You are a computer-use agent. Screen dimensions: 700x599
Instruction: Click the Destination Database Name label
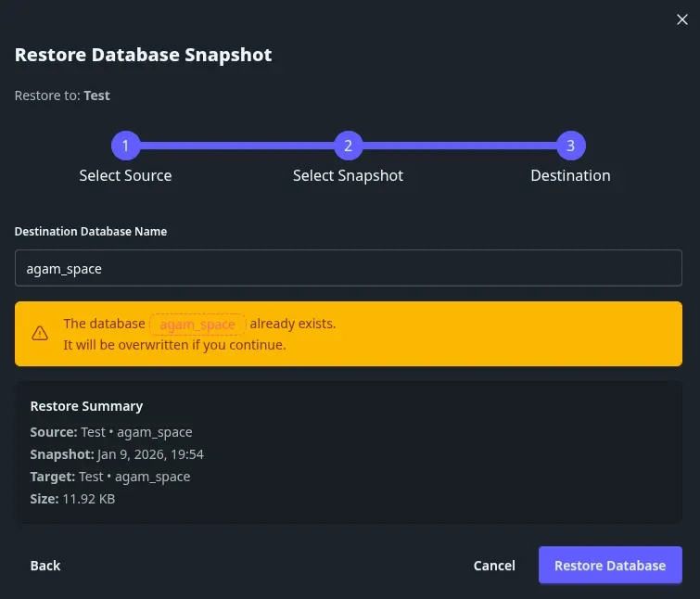coord(91,232)
